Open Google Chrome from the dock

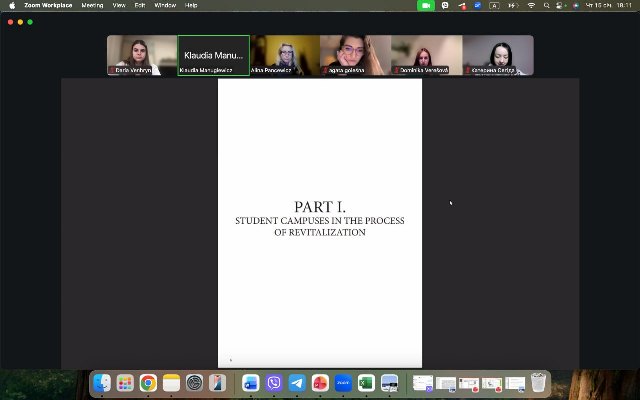pos(148,383)
